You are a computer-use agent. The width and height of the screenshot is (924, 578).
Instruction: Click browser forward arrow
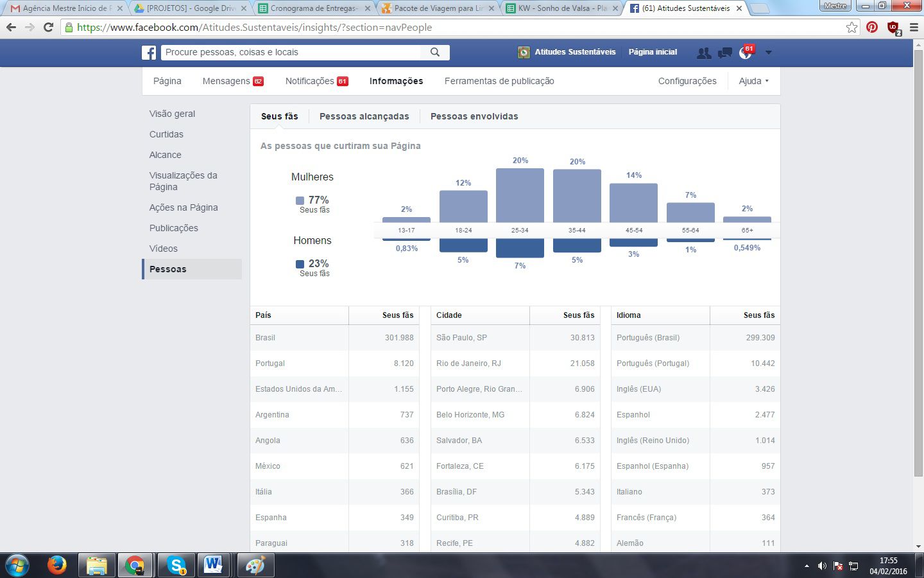[30, 28]
